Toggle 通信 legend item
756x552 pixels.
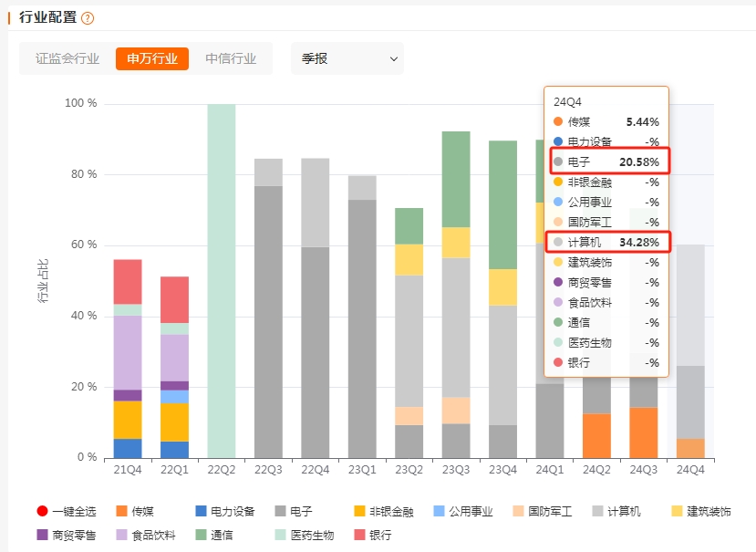click(x=214, y=535)
